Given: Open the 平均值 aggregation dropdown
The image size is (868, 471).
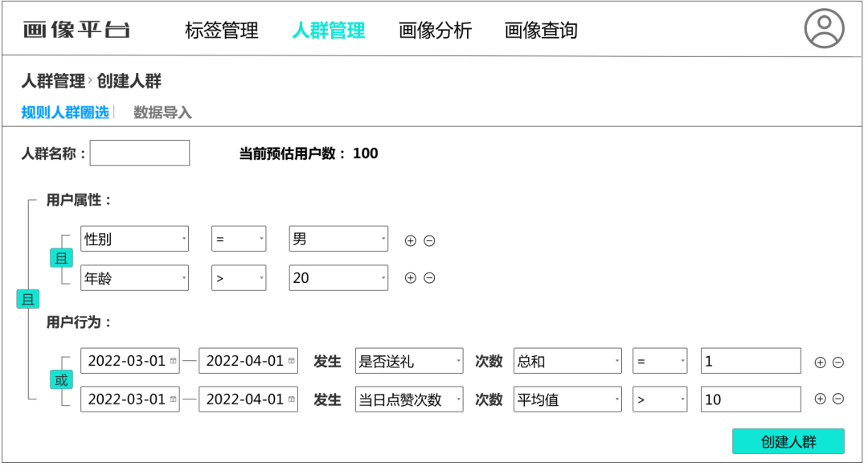Looking at the screenshot, I should (567, 399).
